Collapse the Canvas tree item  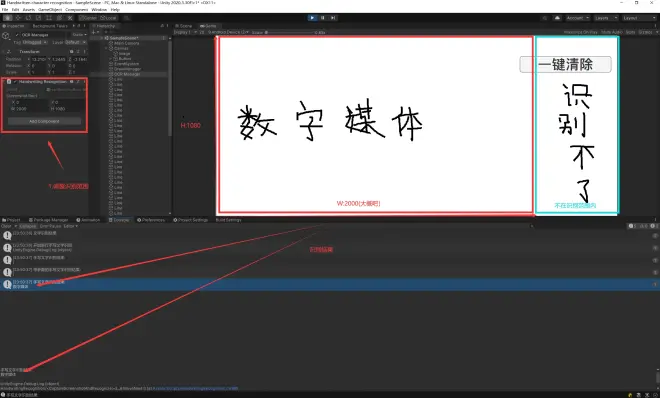[x=106, y=48]
